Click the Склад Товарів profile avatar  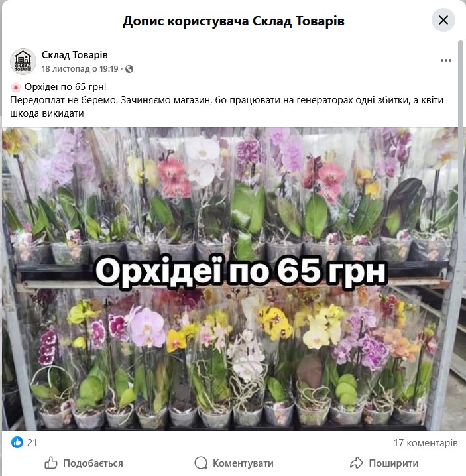[23, 61]
